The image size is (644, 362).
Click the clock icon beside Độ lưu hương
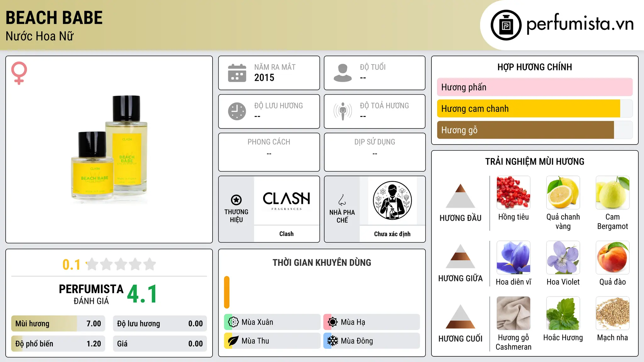pos(237,111)
